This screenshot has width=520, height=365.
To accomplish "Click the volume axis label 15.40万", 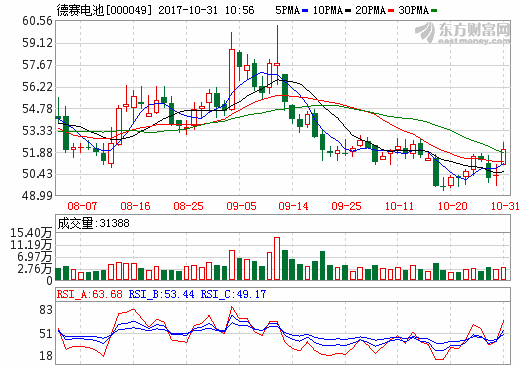I will tap(31, 233).
